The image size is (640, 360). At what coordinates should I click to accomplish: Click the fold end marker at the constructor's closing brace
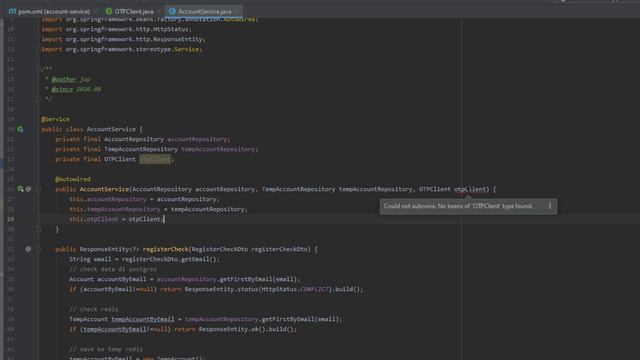(38, 229)
